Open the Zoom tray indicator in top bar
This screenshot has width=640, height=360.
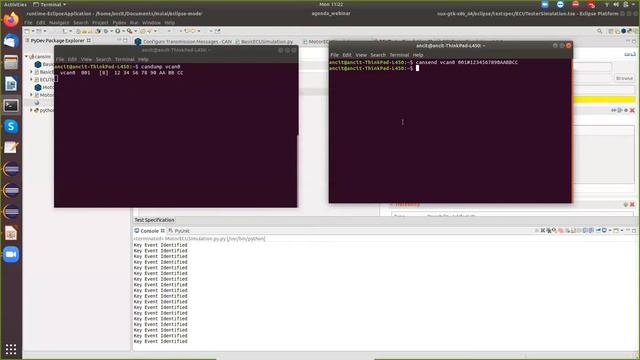(544, 4)
